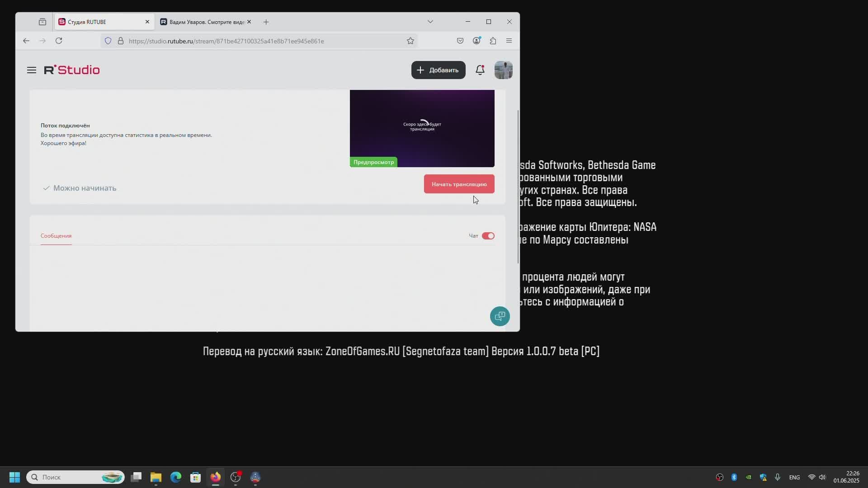868x488 pixels.
Task: Open the OBS Studio taskbar icon
Action: click(236, 477)
